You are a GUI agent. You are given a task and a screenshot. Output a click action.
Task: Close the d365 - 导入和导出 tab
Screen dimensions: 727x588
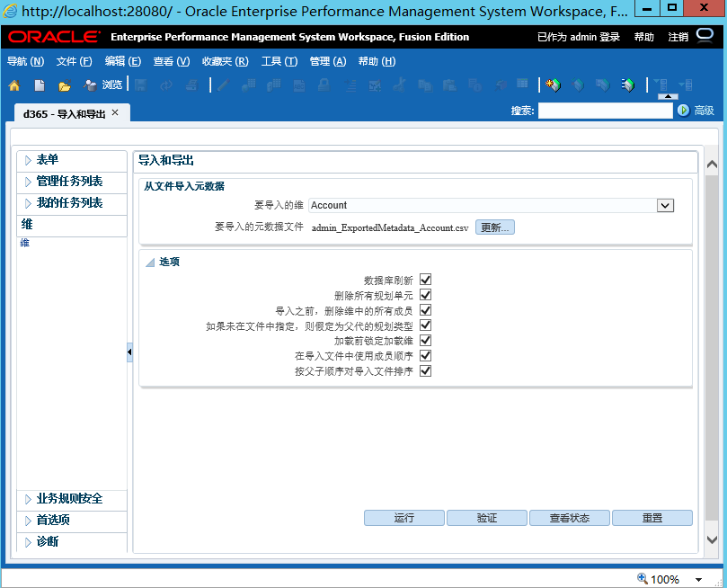pos(115,112)
